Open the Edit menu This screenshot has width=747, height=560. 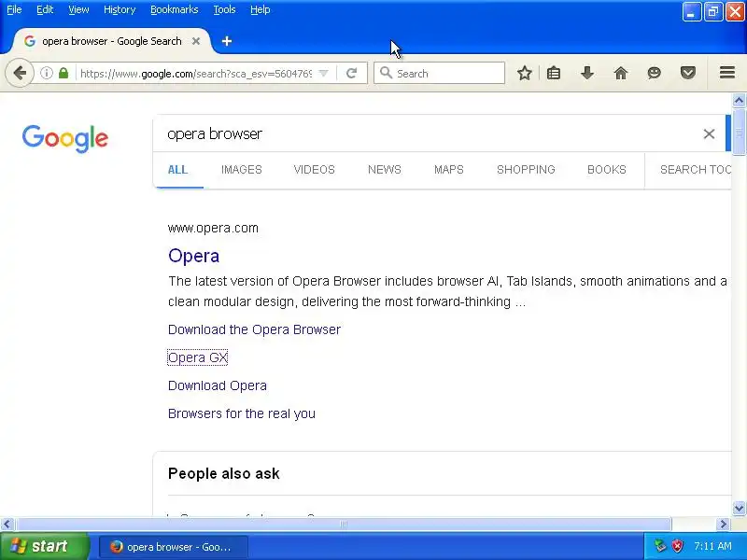coord(45,9)
